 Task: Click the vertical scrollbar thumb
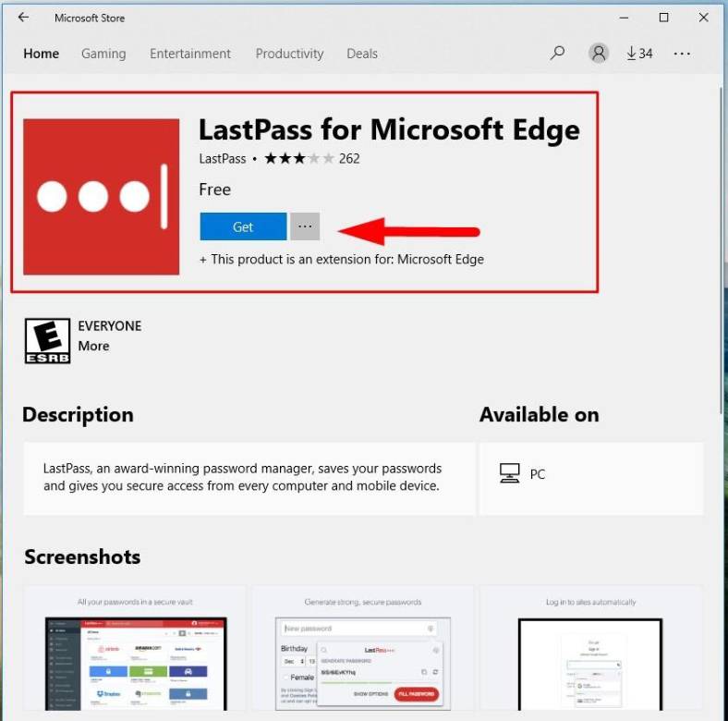pos(722,249)
